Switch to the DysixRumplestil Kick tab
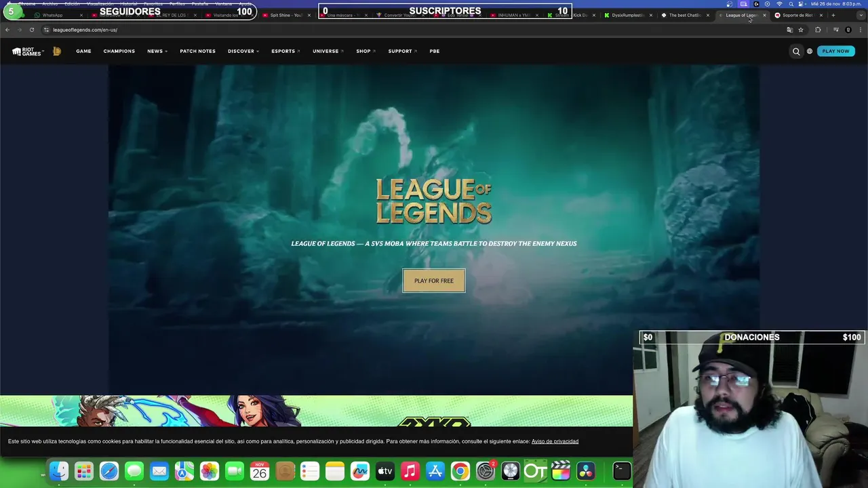The height and width of the screenshot is (488, 868). click(x=628, y=15)
